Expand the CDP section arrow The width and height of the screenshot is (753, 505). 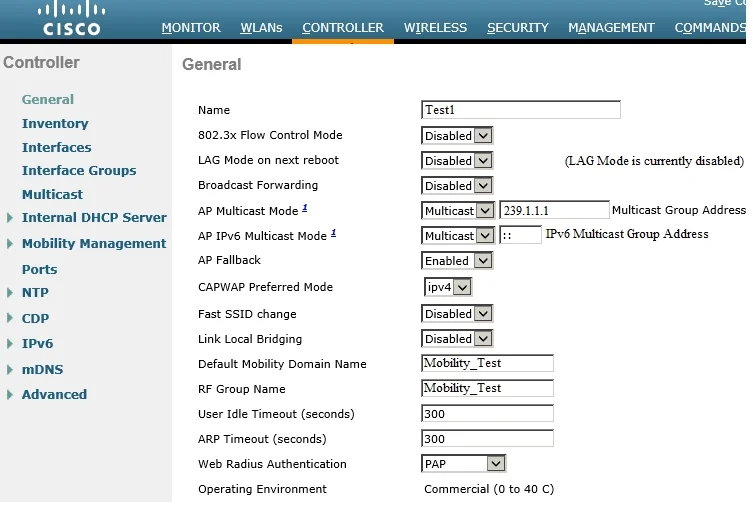(10, 318)
